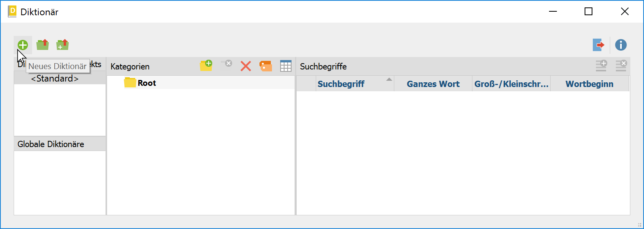Click the orange tag icon in Kategorien

(266, 66)
